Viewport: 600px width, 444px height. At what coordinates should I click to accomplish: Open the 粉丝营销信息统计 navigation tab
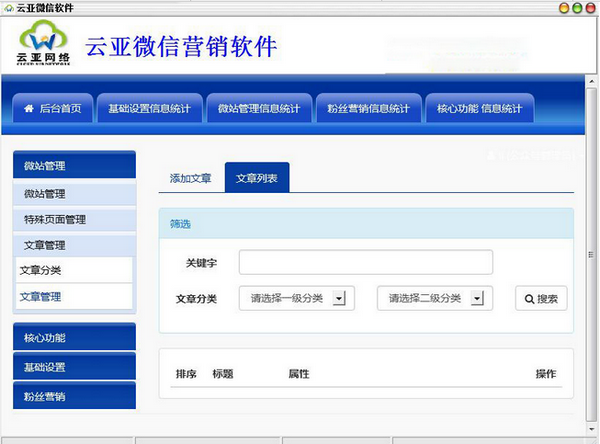(x=368, y=108)
